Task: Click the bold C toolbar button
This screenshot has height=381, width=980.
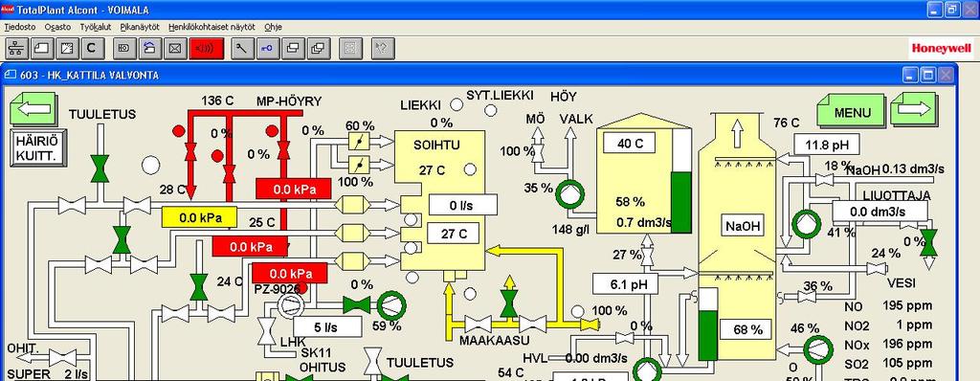Action: point(91,48)
